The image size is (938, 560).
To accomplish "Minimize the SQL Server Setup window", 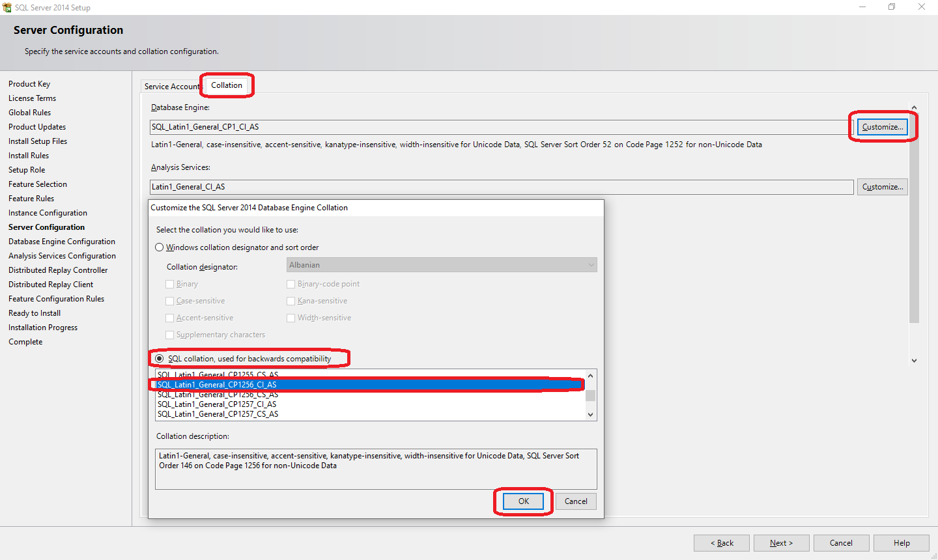I will click(862, 7).
